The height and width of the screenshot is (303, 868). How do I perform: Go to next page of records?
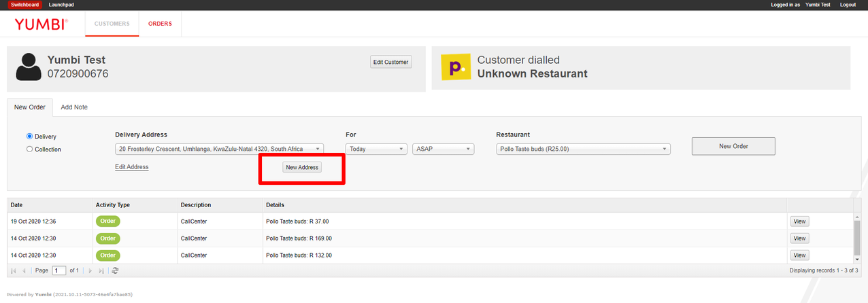pyautogui.click(x=90, y=270)
